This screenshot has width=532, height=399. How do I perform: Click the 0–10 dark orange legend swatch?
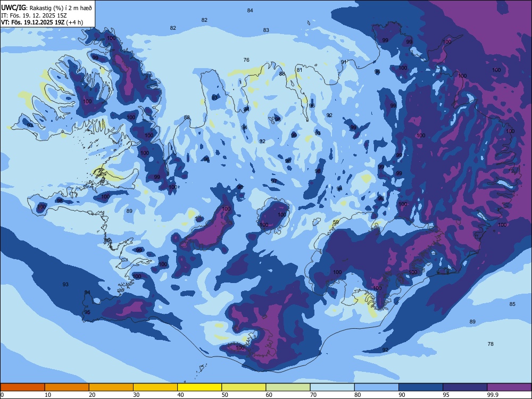pos(22,387)
